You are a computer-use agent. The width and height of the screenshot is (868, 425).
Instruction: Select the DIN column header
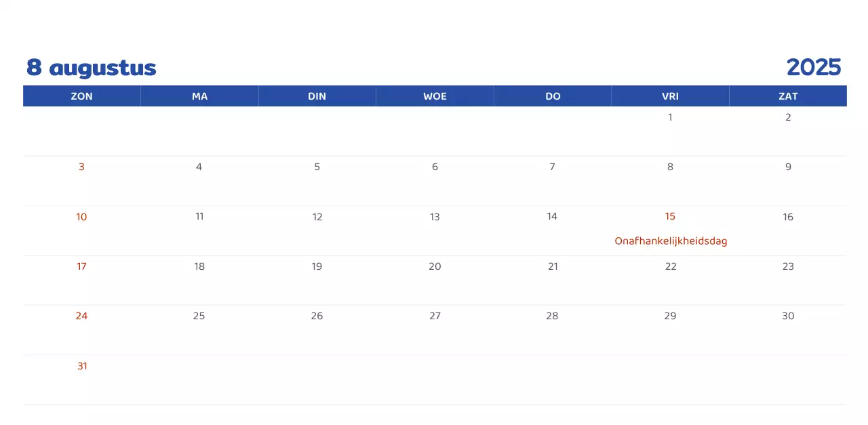coord(317,96)
